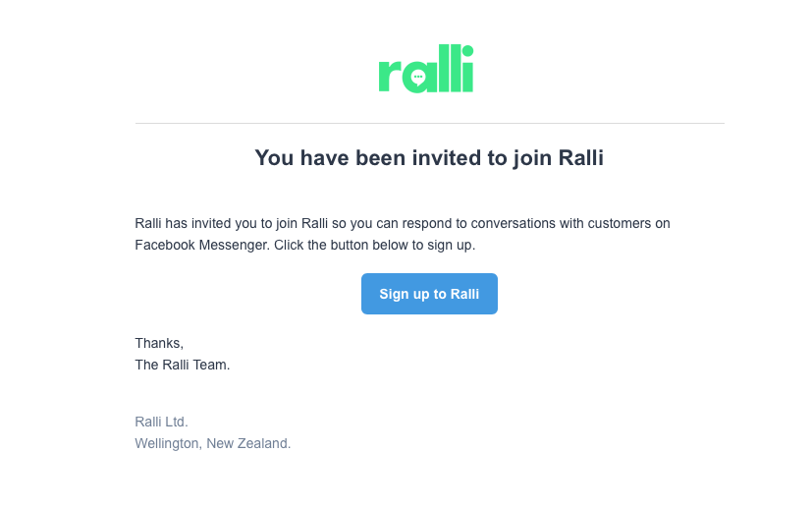Click the dotted "i" in the logo

[x=467, y=69]
